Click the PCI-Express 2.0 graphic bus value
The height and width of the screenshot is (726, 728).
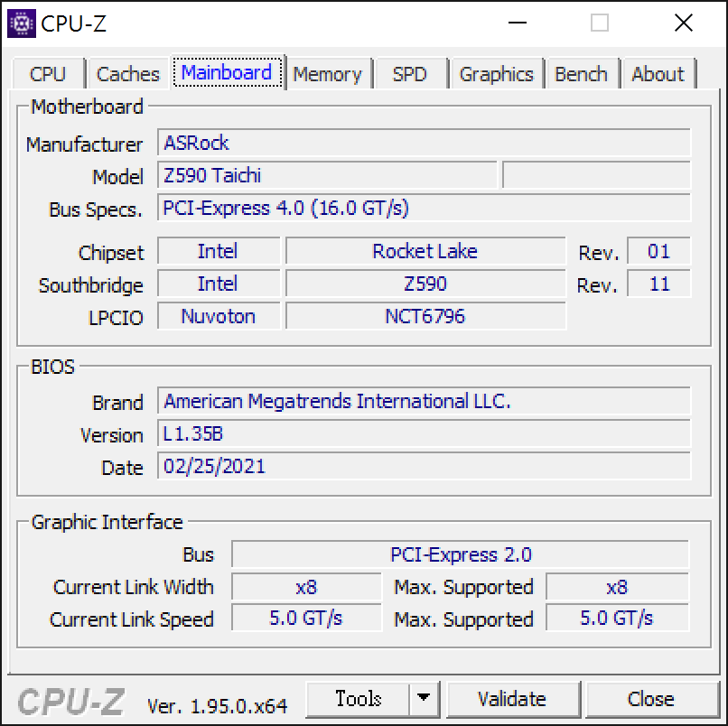tap(460, 554)
